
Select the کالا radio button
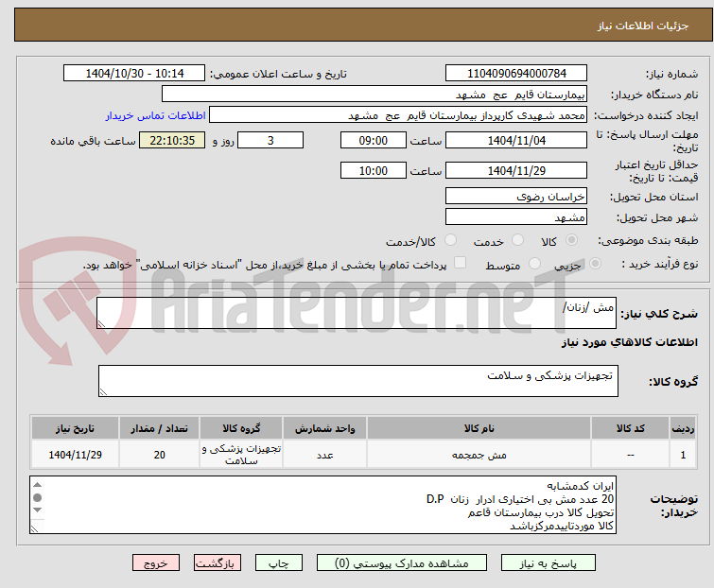tap(571, 240)
